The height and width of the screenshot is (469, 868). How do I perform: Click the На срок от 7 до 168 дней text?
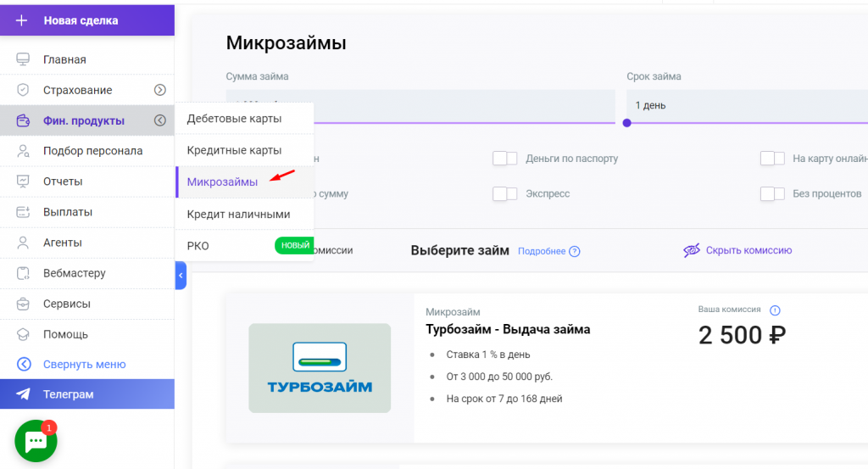tap(504, 399)
